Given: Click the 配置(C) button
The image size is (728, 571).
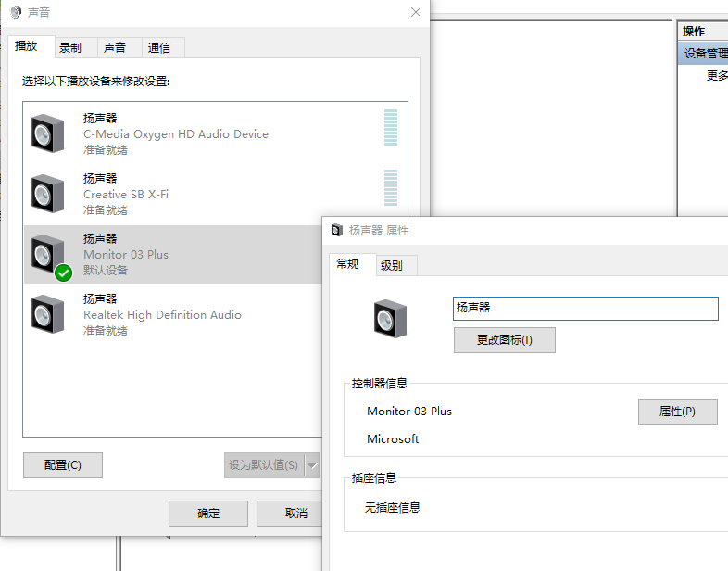Looking at the screenshot, I should [63, 465].
